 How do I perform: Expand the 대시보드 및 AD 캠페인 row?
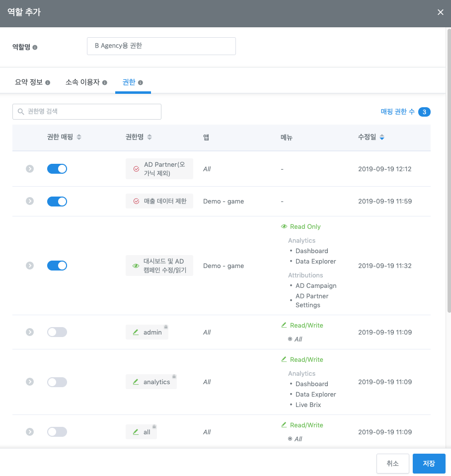30,266
